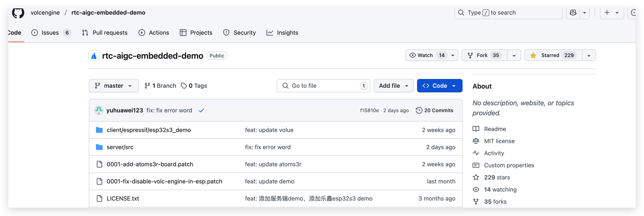Click the eye icon beside 14 watching
This screenshot has height=216, width=644.
tap(476, 189)
